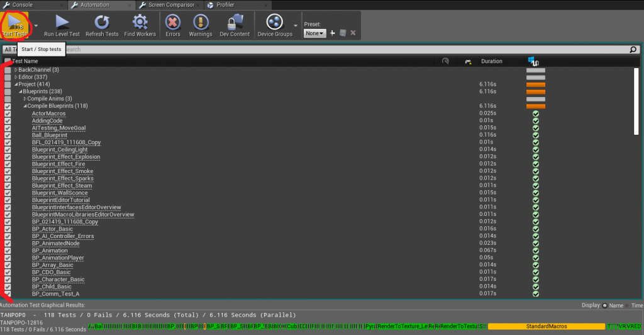This screenshot has width=644, height=335.
Task: Open Device Groups icon
Action: pyautogui.click(x=275, y=22)
